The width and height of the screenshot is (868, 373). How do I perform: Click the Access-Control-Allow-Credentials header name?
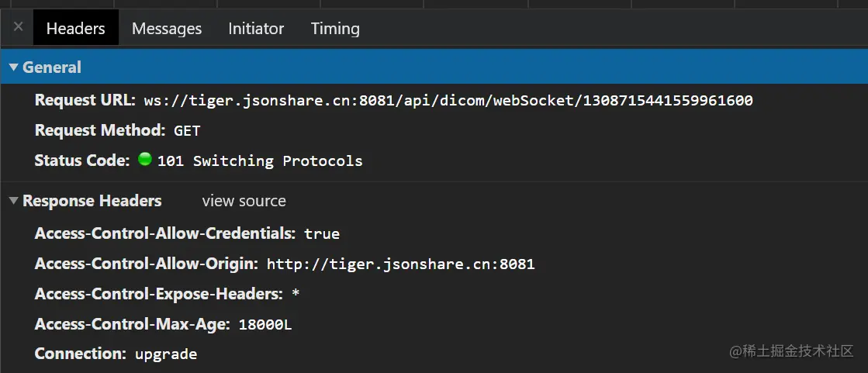(x=165, y=233)
